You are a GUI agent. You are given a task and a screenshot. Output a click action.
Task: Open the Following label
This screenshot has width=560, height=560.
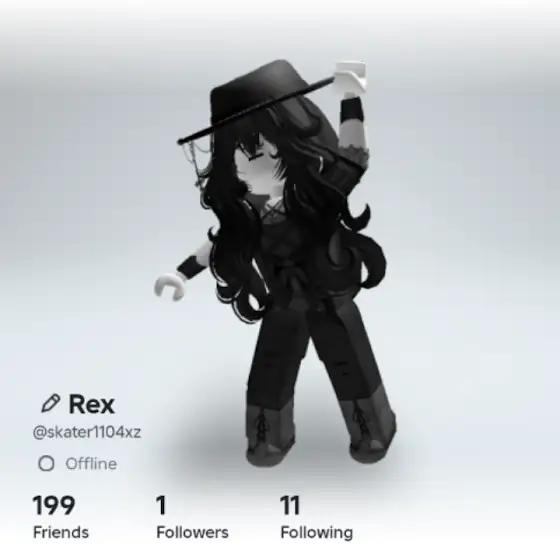pyautogui.click(x=317, y=532)
